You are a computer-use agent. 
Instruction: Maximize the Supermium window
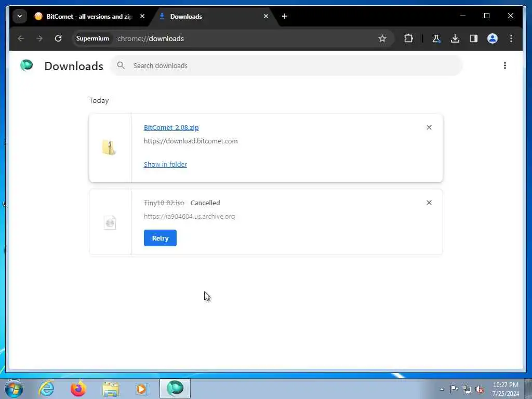[486, 16]
